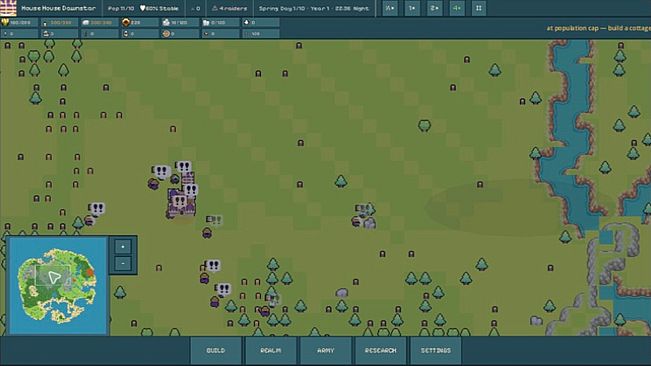Select the villager beside the central grey boulder
The image size is (651, 366).
(356, 221)
